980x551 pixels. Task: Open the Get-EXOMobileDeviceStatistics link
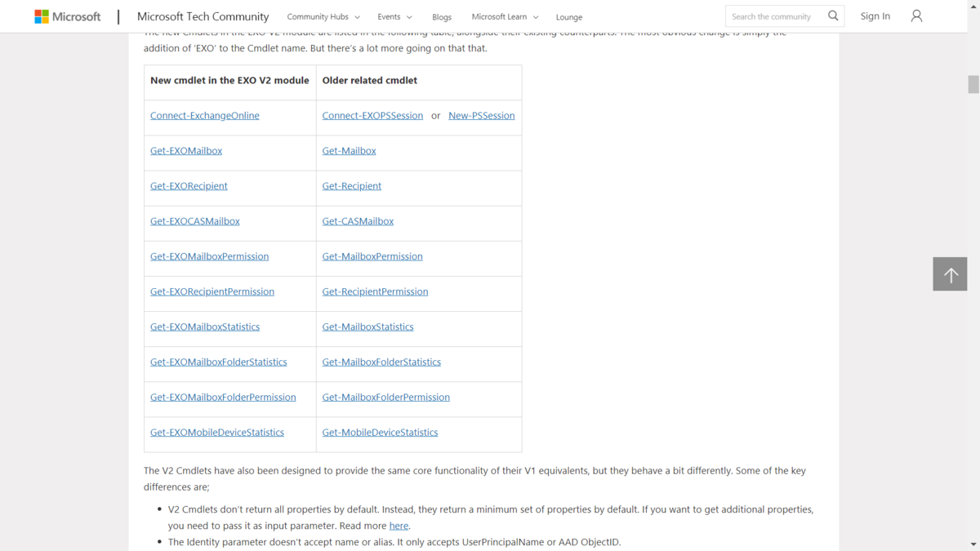click(x=217, y=432)
